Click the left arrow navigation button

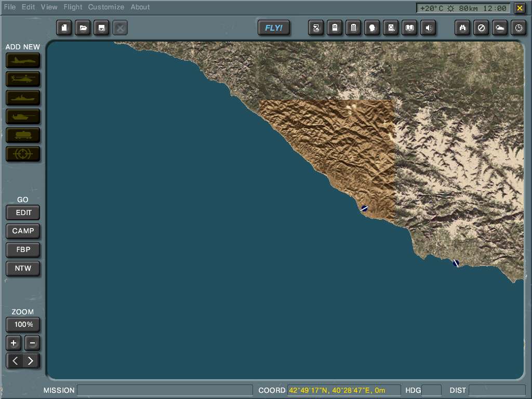[15, 361]
